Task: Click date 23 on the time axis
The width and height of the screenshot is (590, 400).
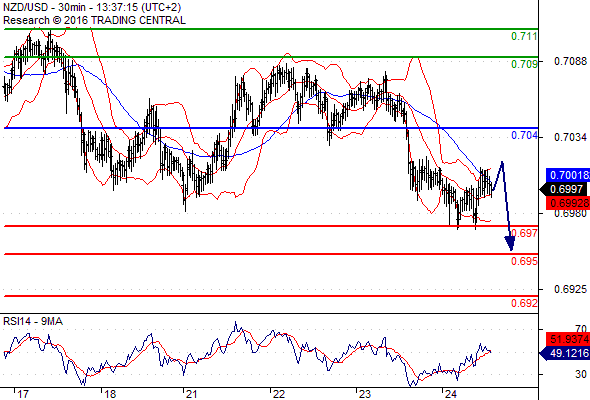Action: point(364,394)
